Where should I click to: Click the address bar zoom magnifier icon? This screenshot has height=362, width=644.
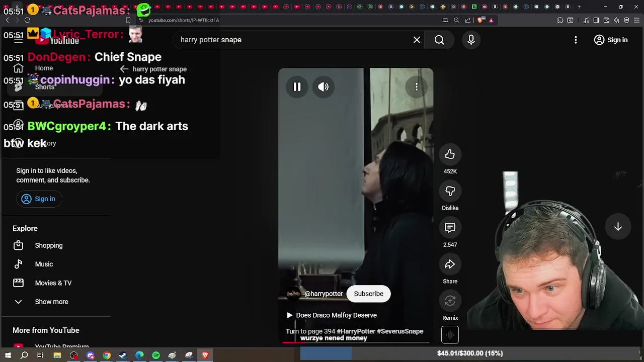[456, 20]
